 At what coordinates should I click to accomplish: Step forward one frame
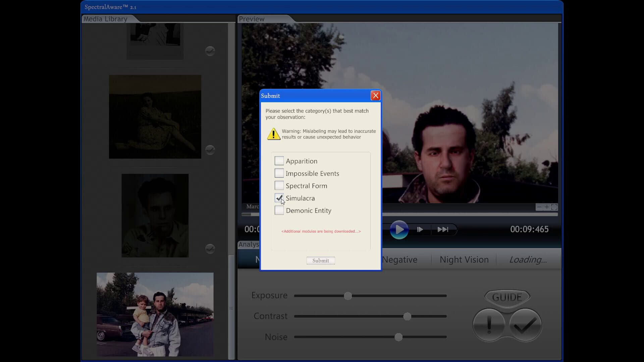click(x=420, y=230)
